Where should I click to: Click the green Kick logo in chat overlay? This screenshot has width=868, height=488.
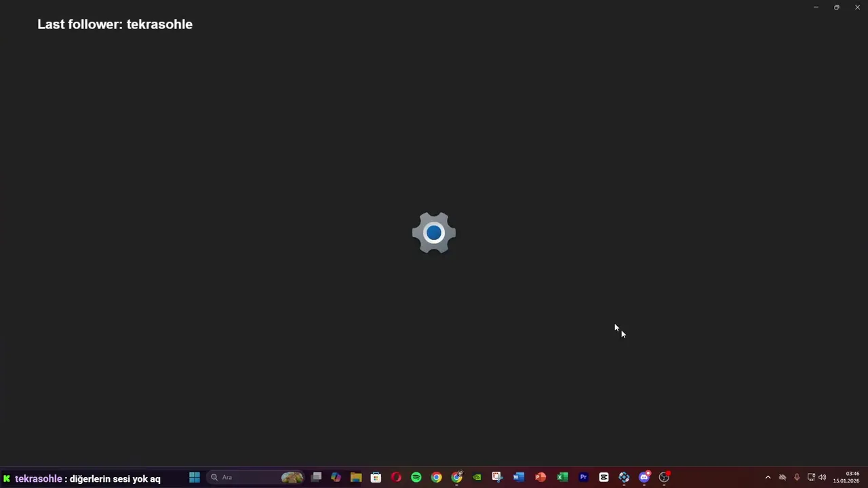point(7,479)
